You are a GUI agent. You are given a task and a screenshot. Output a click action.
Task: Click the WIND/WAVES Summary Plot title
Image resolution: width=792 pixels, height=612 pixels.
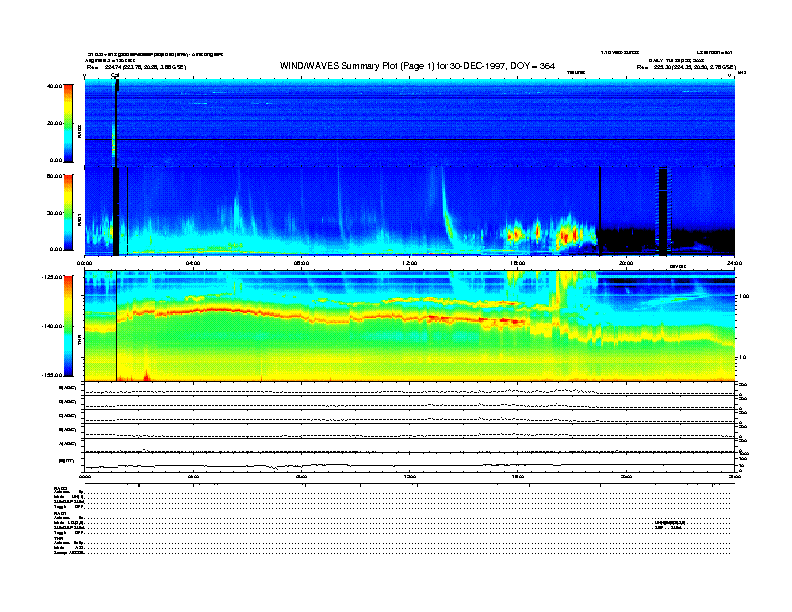[x=417, y=66]
